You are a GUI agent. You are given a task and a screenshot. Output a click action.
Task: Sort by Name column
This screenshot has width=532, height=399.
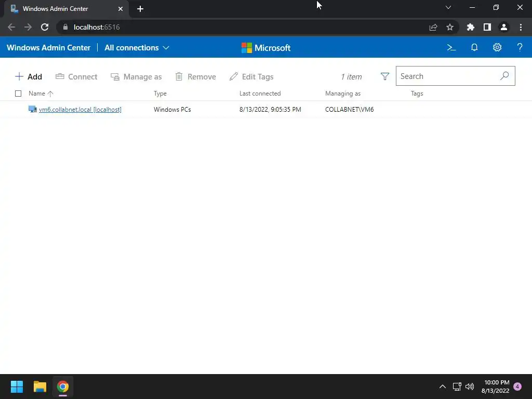tap(41, 94)
